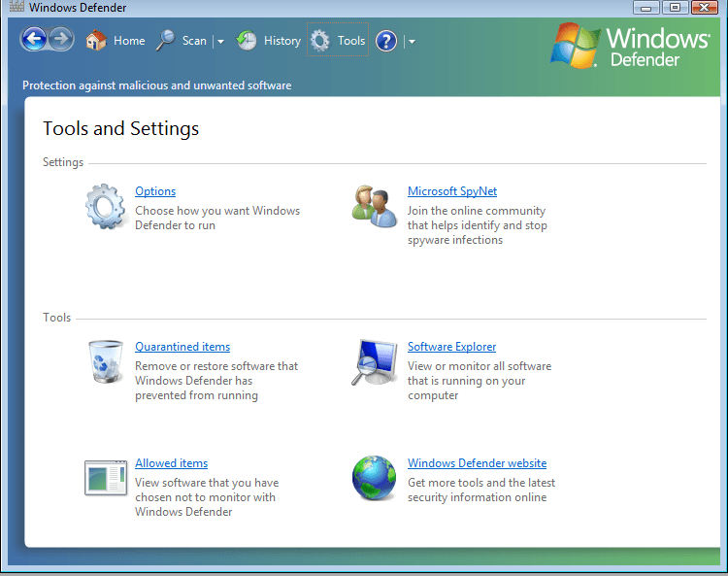
Task: Expand the Help options dropdown arrow
Action: coord(412,42)
